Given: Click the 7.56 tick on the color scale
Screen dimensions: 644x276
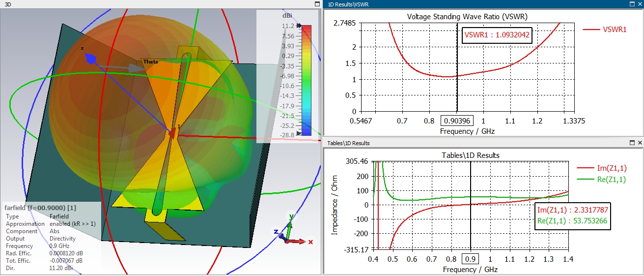Looking at the screenshot, I should point(289,36).
